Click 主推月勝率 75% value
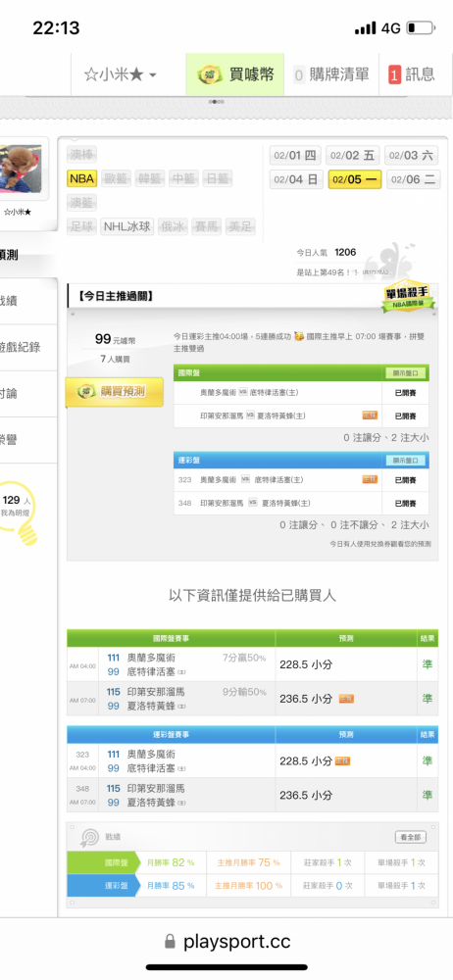 click(x=248, y=862)
